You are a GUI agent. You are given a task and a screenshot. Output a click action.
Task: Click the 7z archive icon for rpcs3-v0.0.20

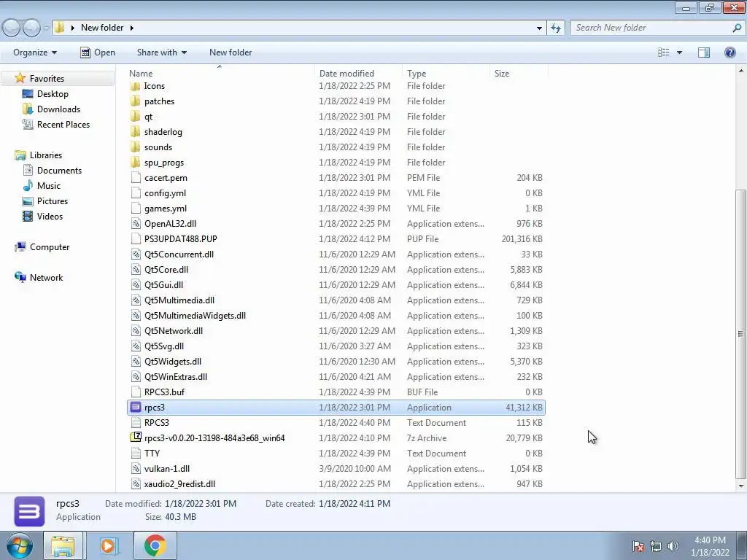pos(136,438)
